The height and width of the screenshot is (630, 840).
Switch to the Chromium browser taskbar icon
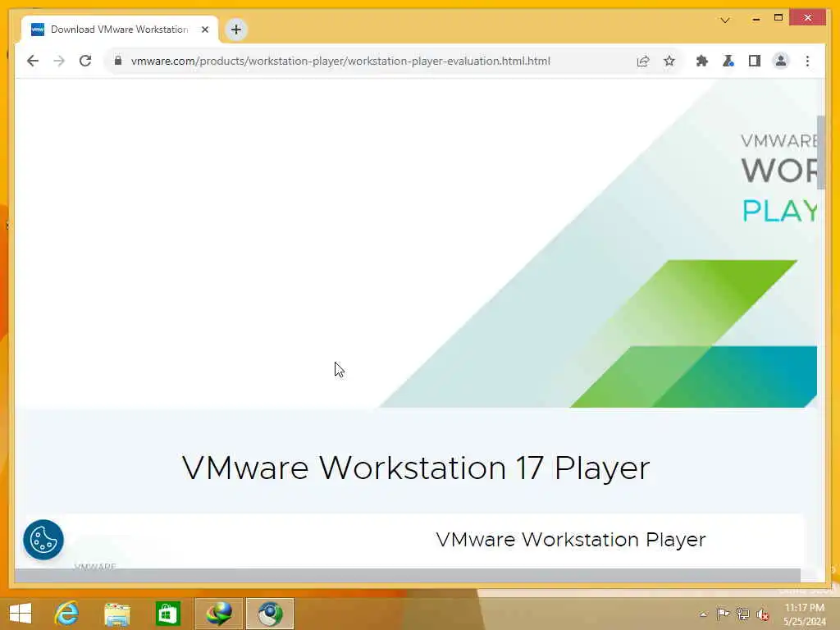pyautogui.click(x=270, y=614)
